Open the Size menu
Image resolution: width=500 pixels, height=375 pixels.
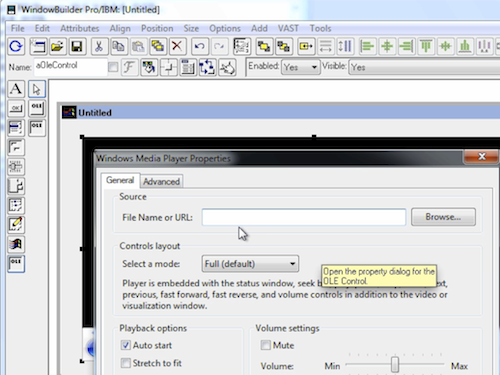pyautogui.click(x=191, y=28)
